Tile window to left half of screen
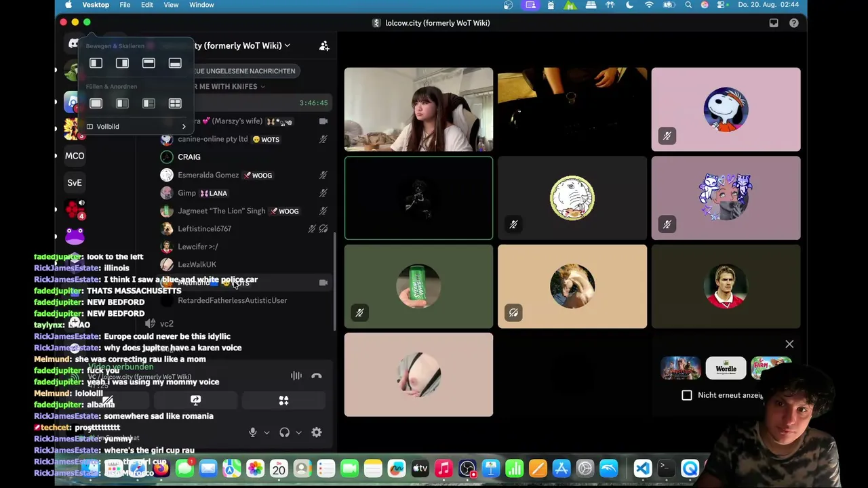 96,63
